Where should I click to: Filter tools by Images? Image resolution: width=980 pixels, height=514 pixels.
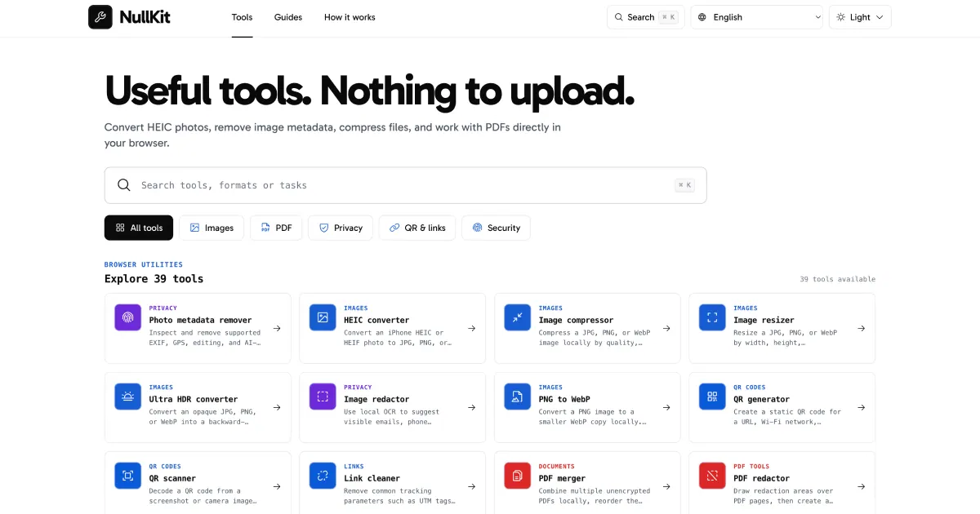[x=212, y=228]
